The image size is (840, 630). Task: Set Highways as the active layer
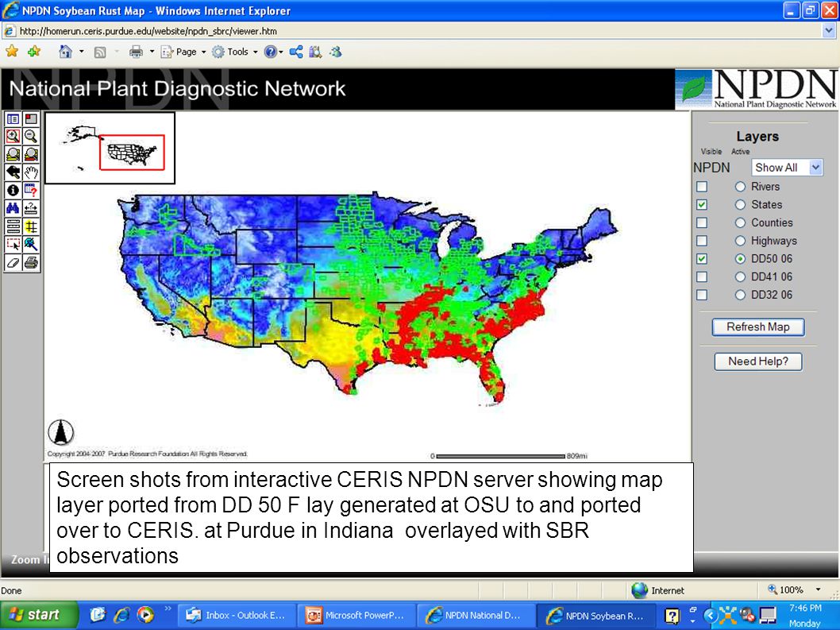(740, 241)
